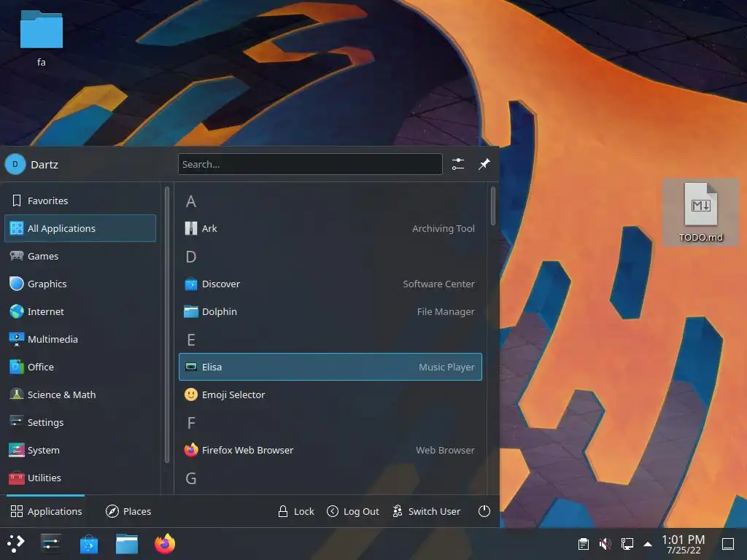Image resolution: width=747 pixels, height=560 pixels.
Task: Jump to the letter F section header
Action: click(x=190, y=422)
